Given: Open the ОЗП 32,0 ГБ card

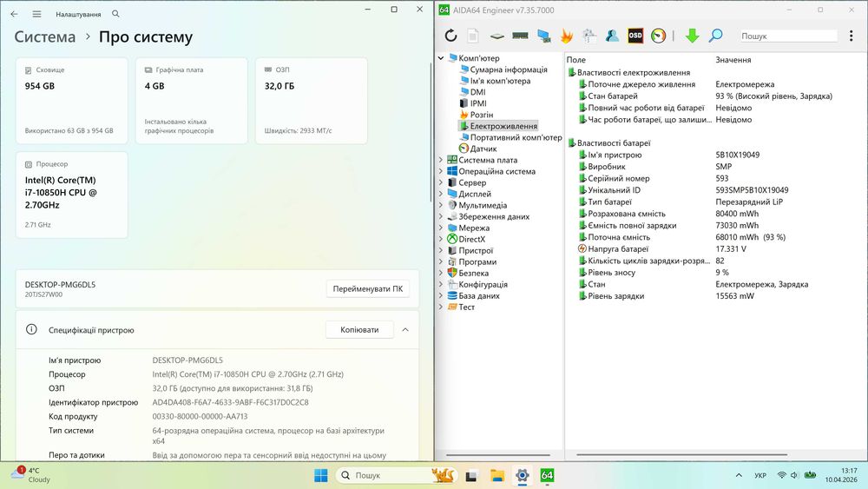Looking at the screenshot, I should click(311, 101).
